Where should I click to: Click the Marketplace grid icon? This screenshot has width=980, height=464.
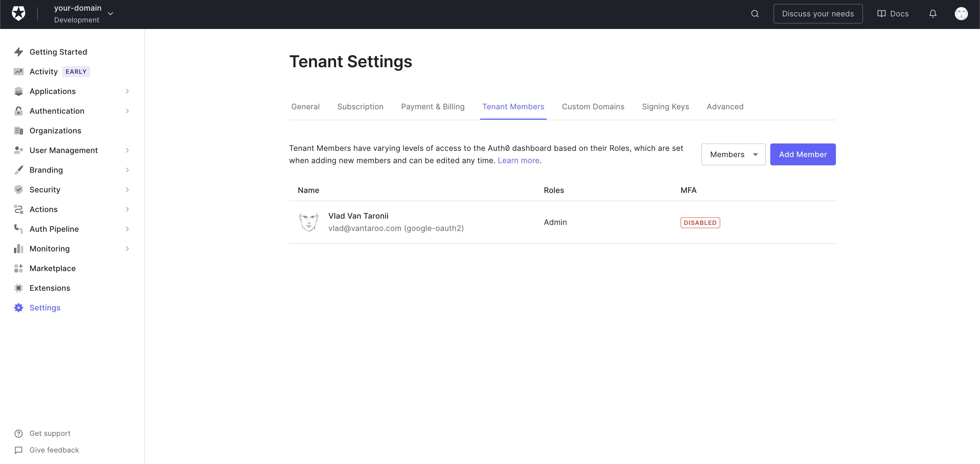(x=18, y=268)
